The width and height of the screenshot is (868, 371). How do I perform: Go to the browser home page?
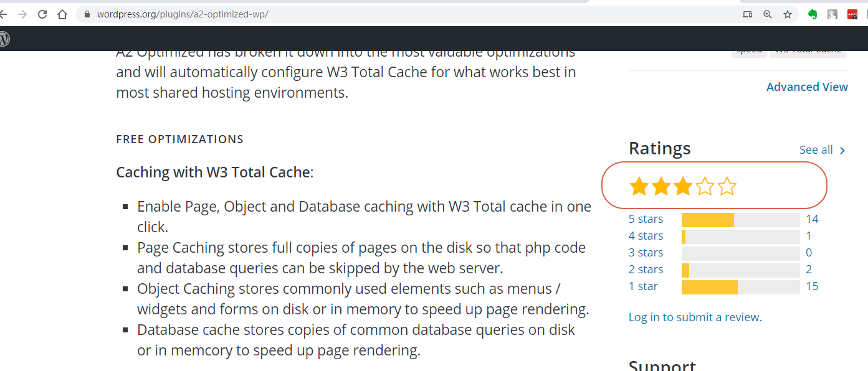click(62, 14)
